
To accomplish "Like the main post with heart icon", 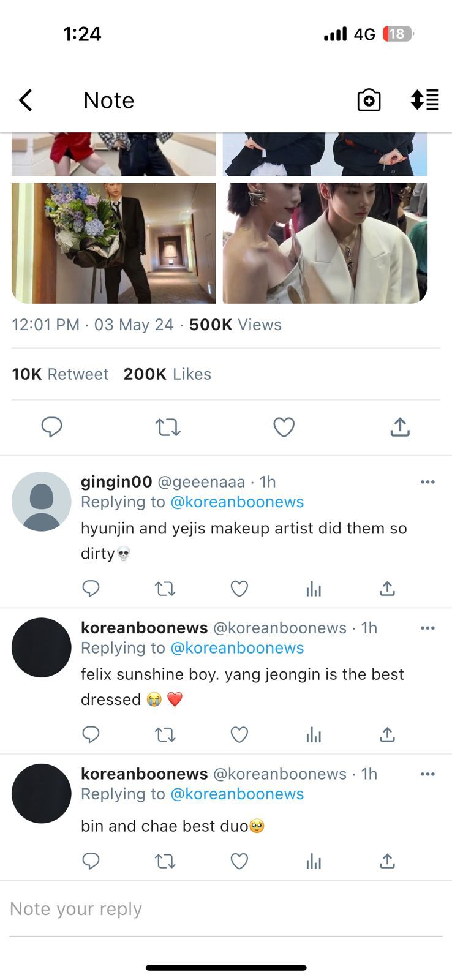I will (284, 427).
